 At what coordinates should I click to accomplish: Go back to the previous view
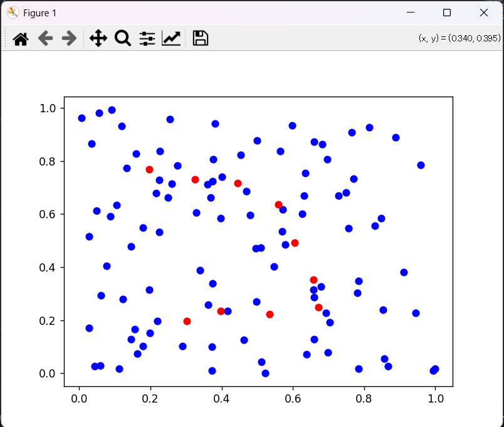click(x=45, y=39)
